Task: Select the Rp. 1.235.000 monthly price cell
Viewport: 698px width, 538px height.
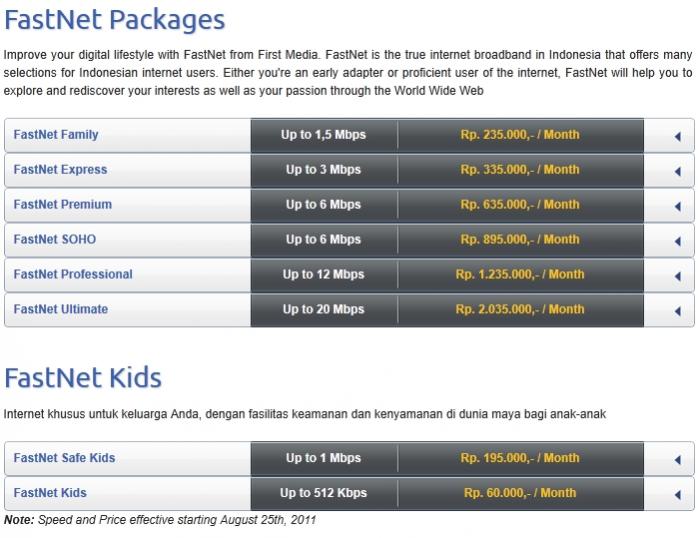Action: point(520,275)
